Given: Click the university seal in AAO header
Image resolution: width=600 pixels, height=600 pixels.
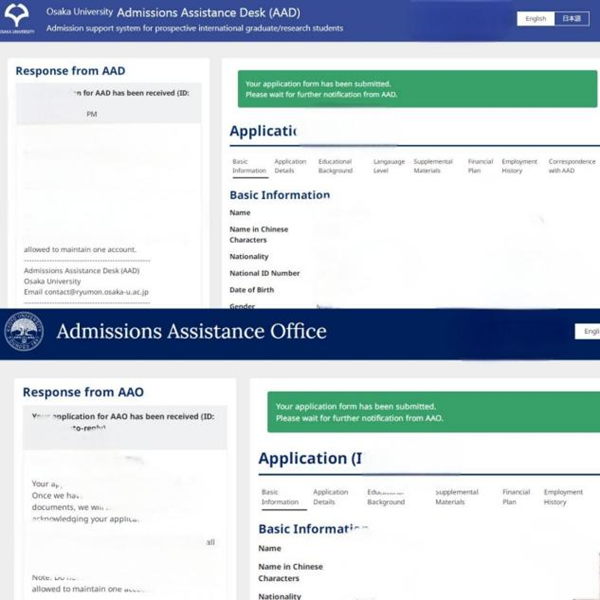Looking at the screenshot, I should (x=24, y=331).
